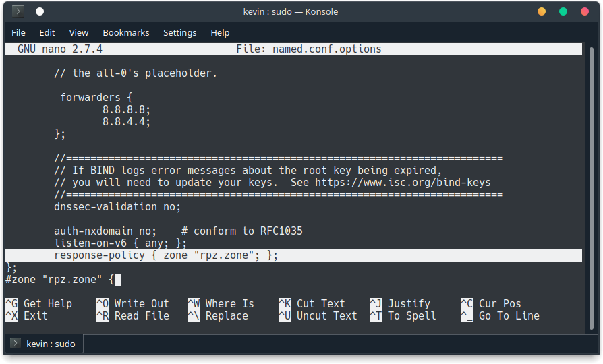Open the Bookmarks menu
This screenshot has height=364, width=603.
pos(125,32)
